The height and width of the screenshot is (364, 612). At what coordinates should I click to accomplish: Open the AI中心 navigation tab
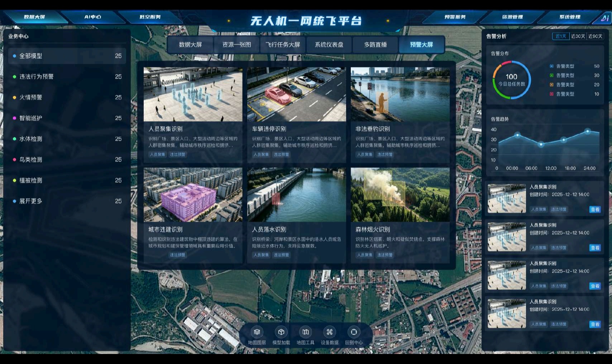pyautogui.click(x=93, y=17)
